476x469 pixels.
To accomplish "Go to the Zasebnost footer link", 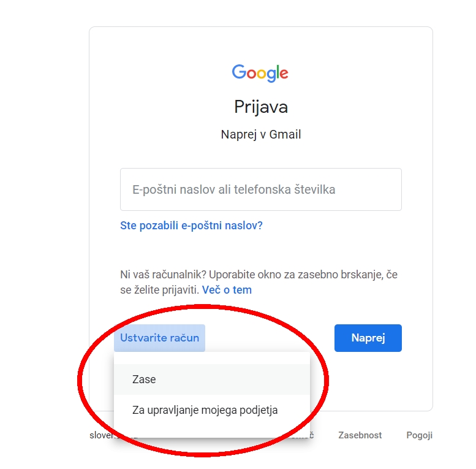I will click(x=360, y=435).
